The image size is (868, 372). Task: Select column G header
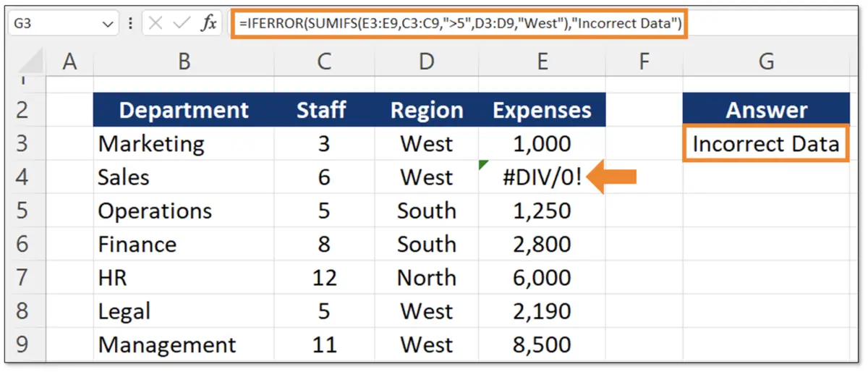767,62
